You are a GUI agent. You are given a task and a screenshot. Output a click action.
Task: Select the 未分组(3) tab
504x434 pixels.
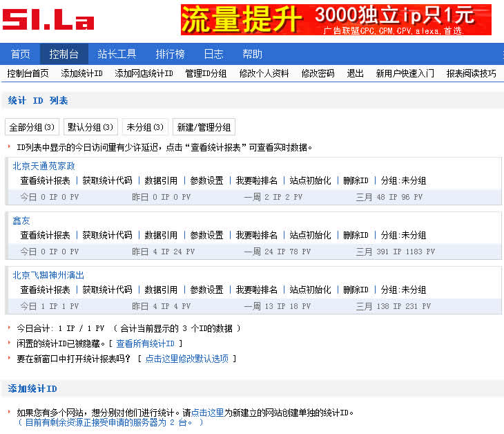(x=145, y=127)
